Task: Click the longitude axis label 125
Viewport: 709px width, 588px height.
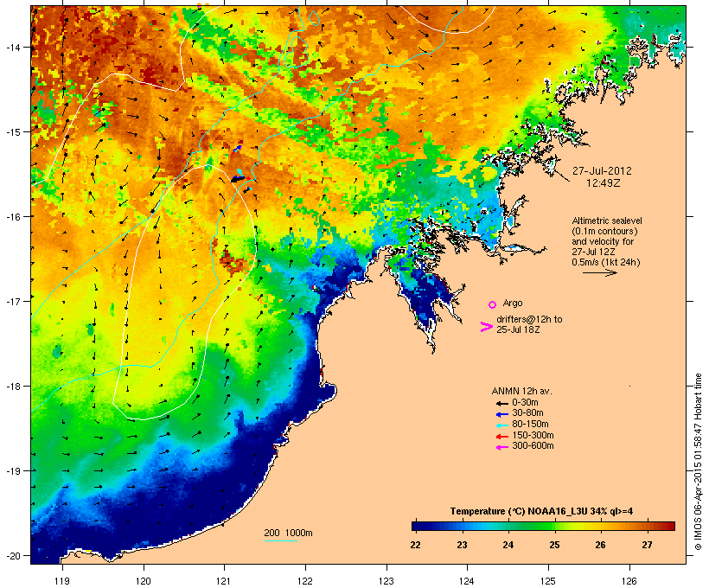Action: point(548,581)
